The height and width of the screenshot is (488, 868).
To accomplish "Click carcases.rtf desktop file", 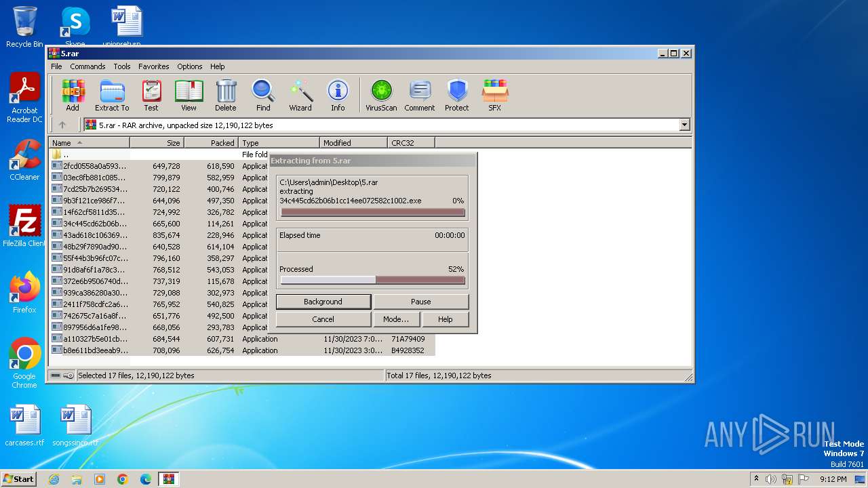I will click(24, 426).
